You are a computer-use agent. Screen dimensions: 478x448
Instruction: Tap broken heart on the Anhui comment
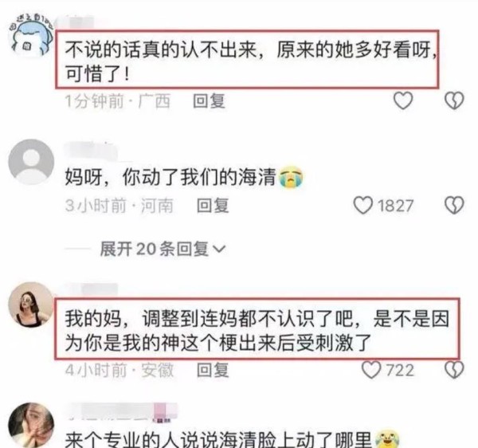(454, 370)
